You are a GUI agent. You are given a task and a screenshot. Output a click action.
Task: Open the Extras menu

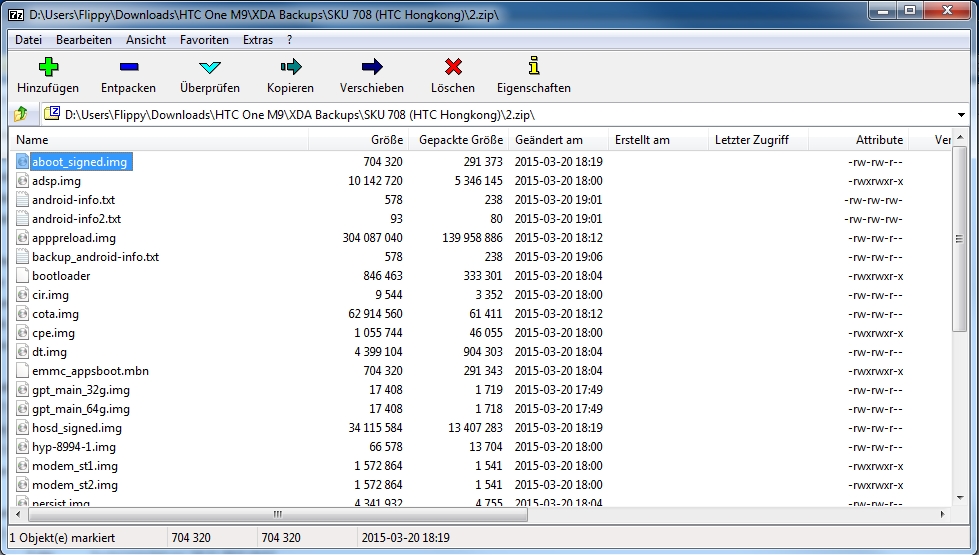tap(257, 40)
